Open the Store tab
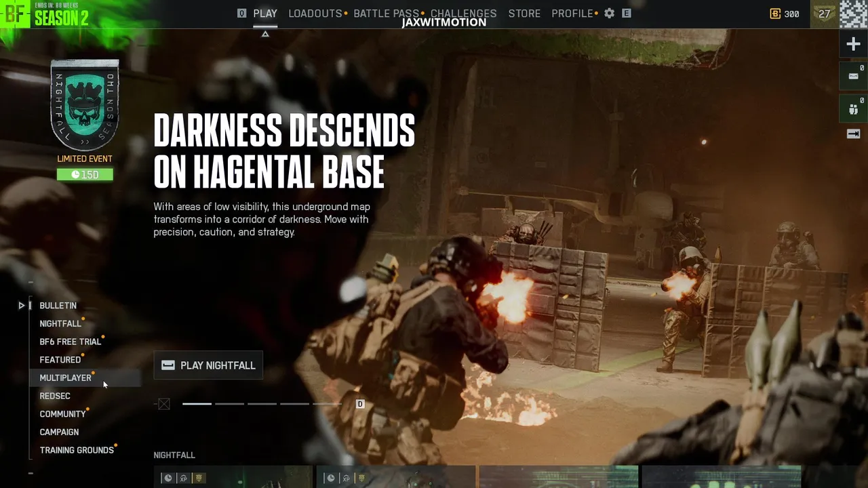Screen dimensions: 868x488 524,14
